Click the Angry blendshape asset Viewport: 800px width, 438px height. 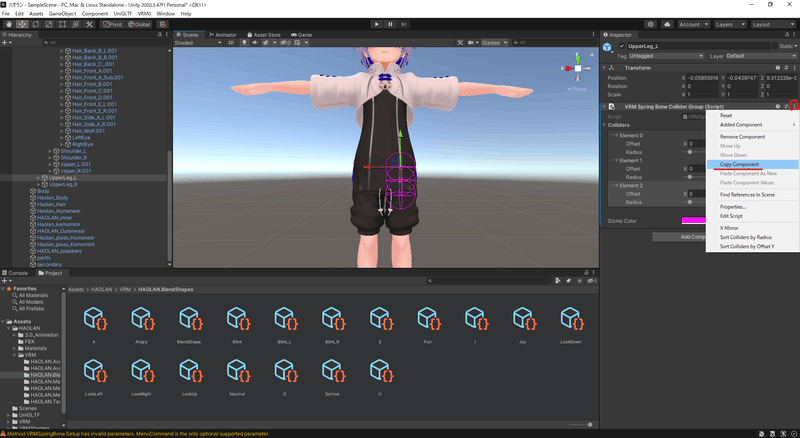(142, 323)
